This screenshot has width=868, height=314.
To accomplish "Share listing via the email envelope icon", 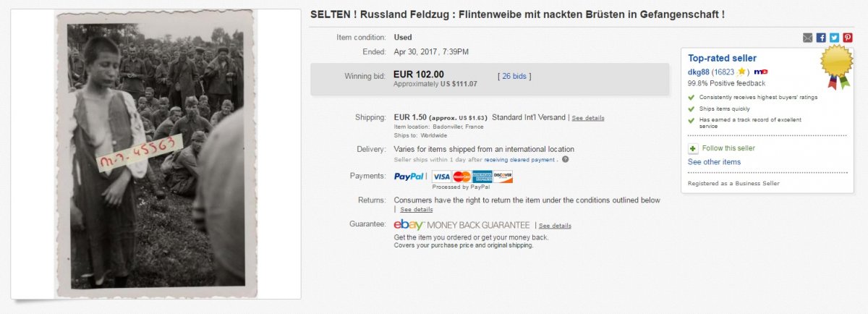I will (x=807, y=38).
